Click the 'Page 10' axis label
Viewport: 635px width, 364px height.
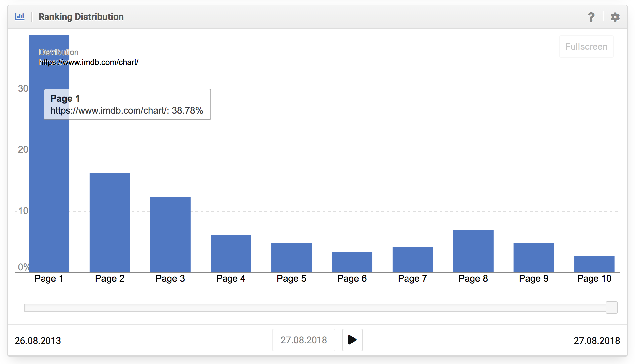[x=594, y=278]
